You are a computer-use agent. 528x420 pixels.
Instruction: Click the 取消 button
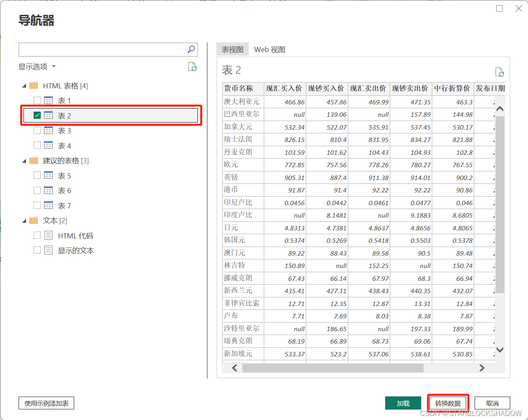click(492, 403)
